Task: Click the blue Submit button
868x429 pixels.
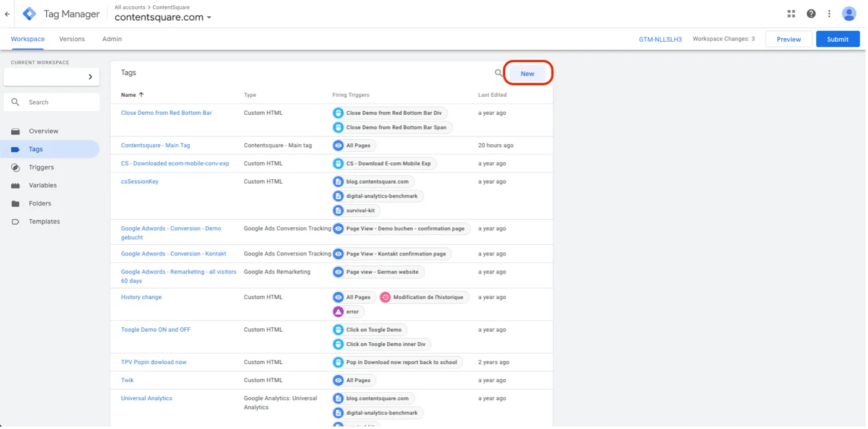Action: [837, 39]
